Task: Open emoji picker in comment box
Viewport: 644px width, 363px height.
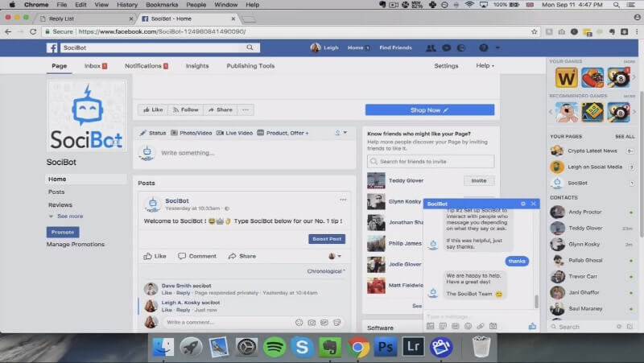Action: point(299,323)
